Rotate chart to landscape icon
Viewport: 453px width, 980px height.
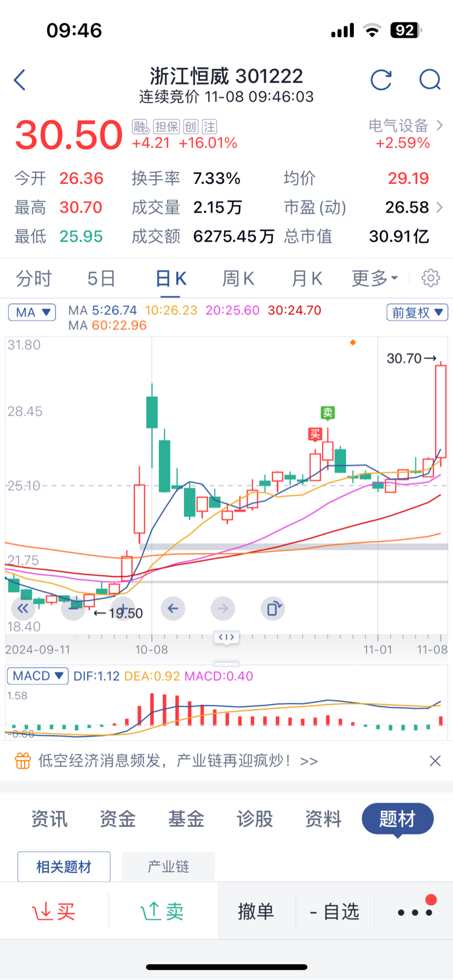(x=273, y=609)
